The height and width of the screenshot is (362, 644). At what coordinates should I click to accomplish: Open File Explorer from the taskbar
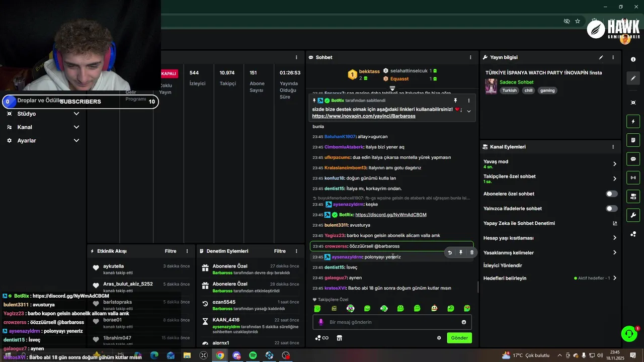pos(187,355)
